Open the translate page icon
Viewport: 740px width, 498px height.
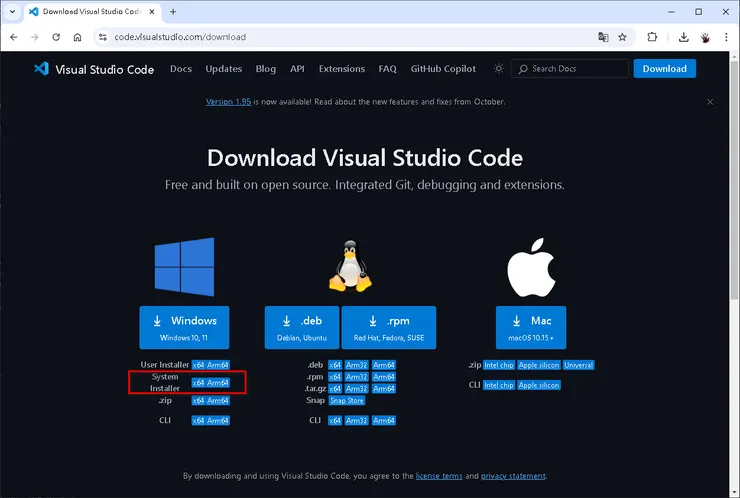coord(603,37)
